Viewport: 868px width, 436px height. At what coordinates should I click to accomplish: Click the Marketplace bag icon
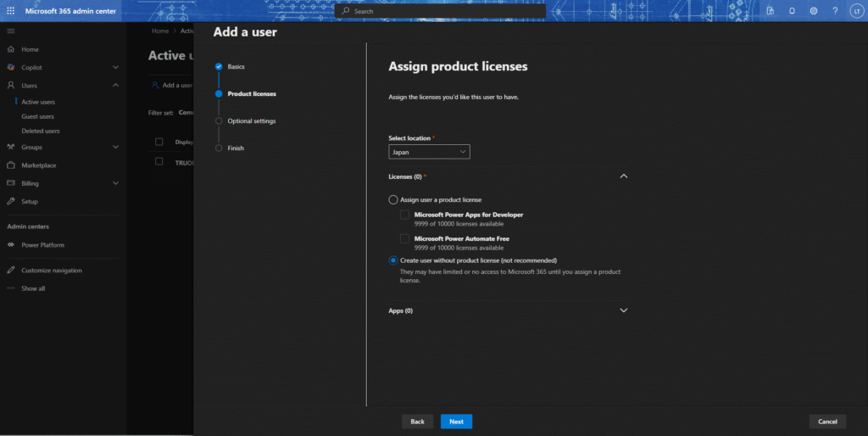point(11,165)
